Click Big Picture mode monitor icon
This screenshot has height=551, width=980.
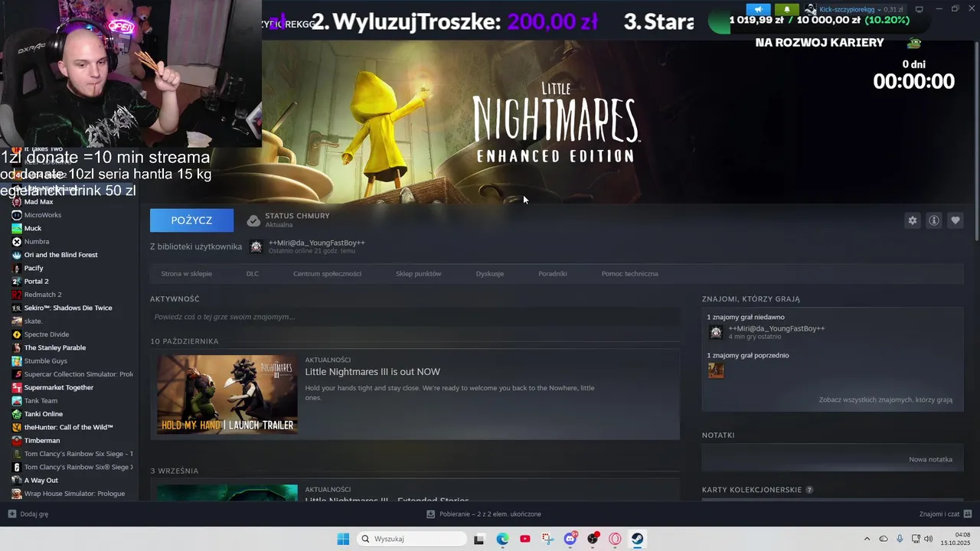coord(919,9)
